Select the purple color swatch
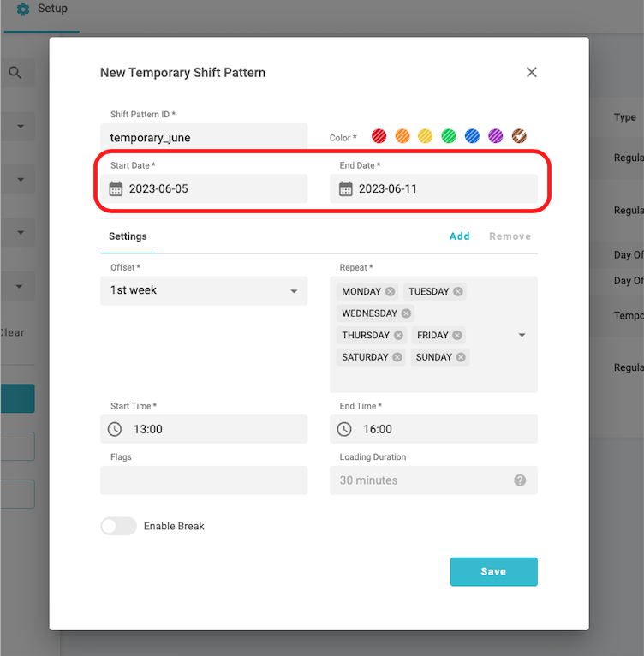This screenshot has width=644, height=656. (496, 136)
